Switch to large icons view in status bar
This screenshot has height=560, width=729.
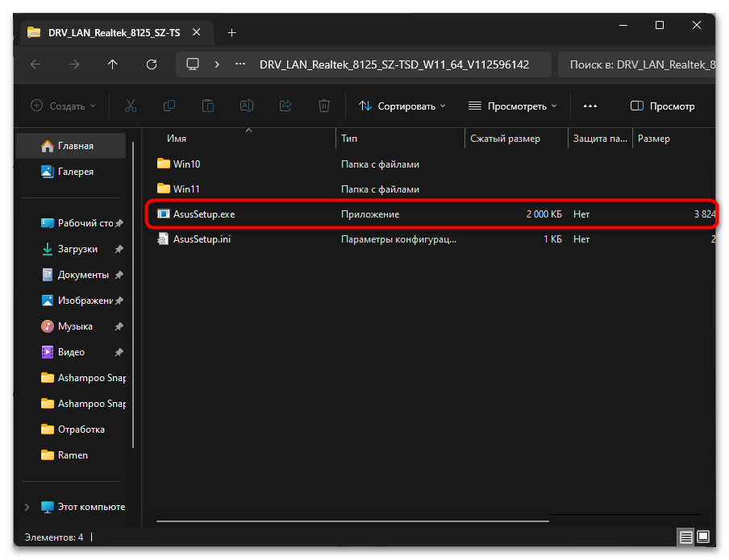click(x=703, y=537)
